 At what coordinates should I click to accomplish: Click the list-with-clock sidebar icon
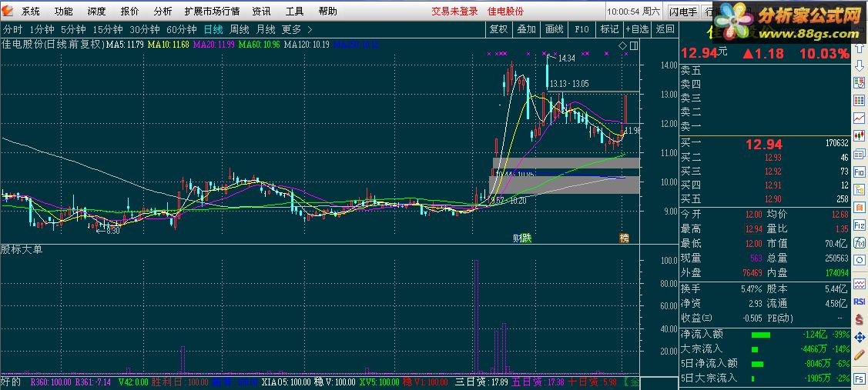(860, 83)
